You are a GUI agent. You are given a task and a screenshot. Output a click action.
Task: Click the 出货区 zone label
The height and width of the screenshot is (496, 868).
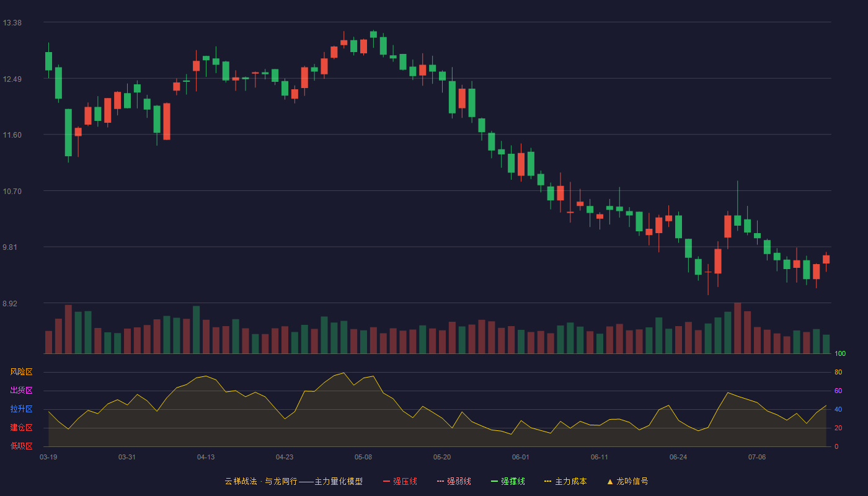(x=21, y=391)
